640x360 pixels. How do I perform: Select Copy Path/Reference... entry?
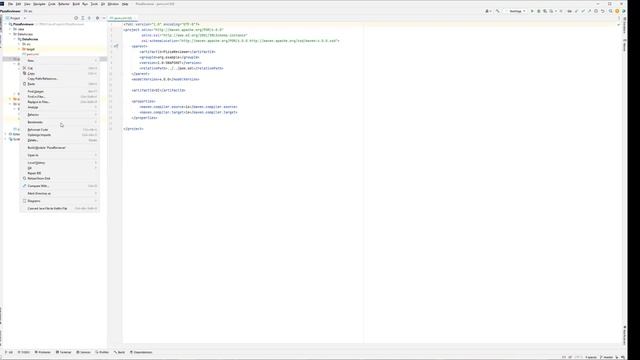point(60,78)
